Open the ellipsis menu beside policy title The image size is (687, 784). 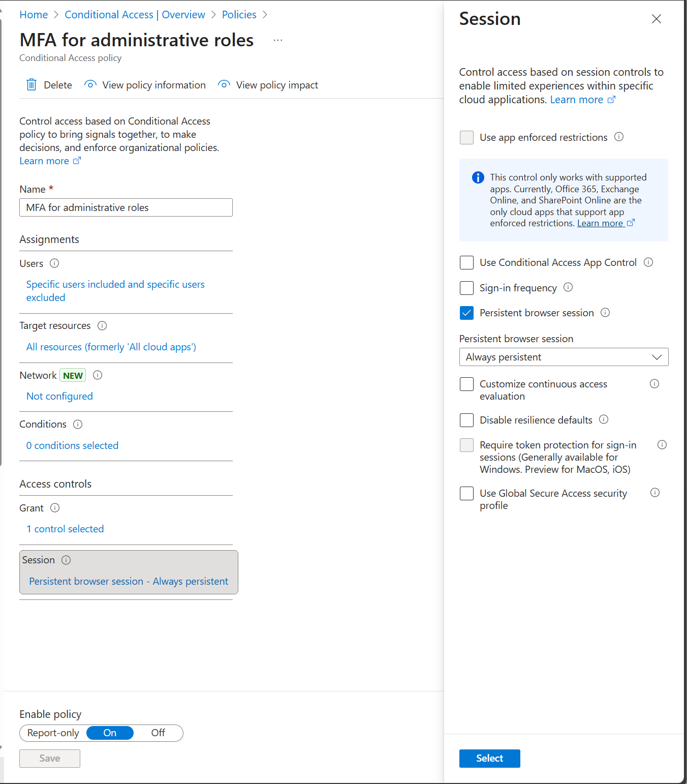[x=278, y=40]
